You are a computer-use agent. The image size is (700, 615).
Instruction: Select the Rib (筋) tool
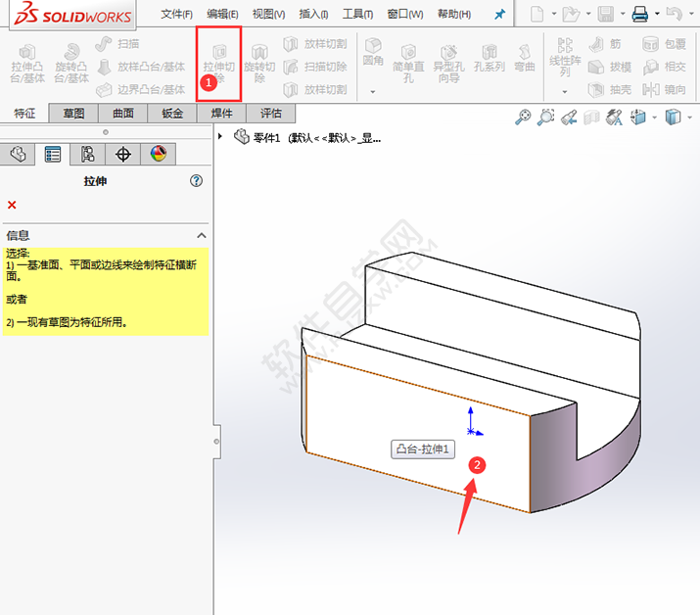pos(605,44)
